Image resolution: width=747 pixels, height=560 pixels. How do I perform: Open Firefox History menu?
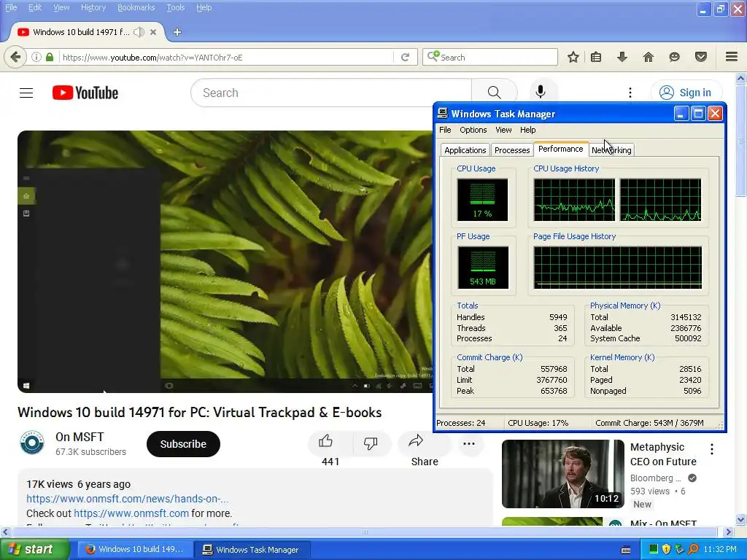(x=93, y=7)
